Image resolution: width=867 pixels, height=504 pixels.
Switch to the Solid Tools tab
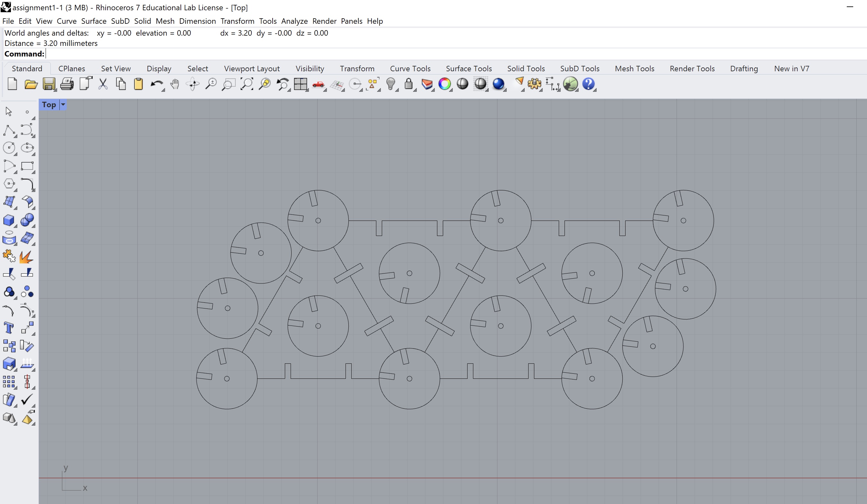point(526,68)
